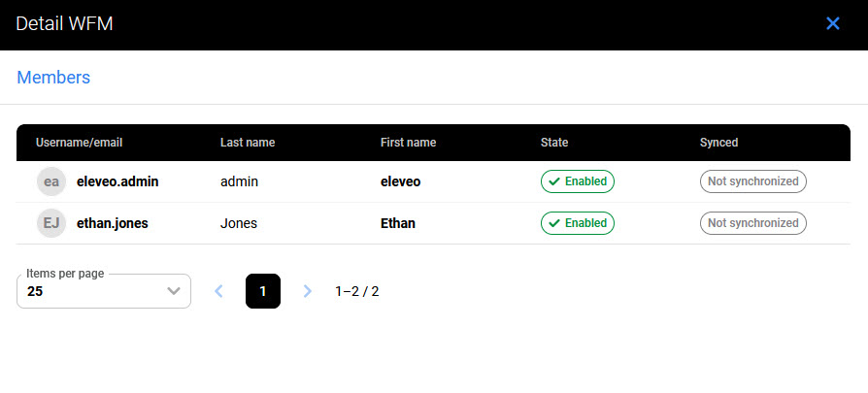This screenshot has height=393, width=868.
Task: Click Enabled badge for ethan.jones
Action: [x=578, y=223]
